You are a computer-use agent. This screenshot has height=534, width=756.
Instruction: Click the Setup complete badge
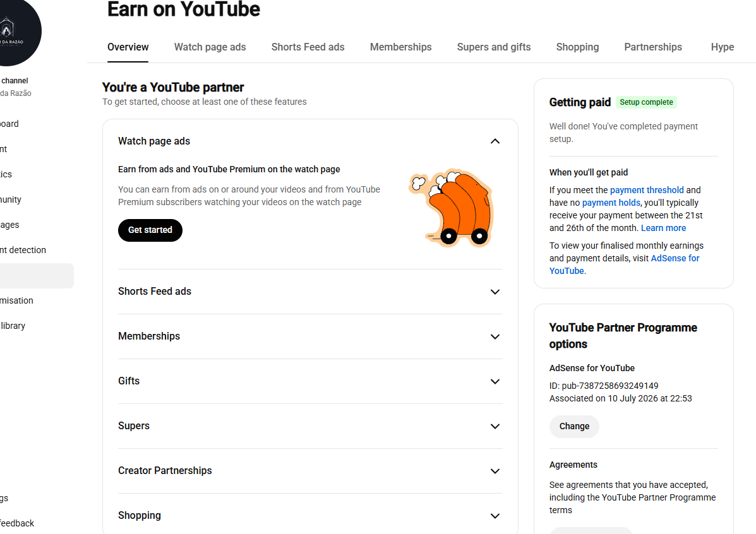coord(646,102)
